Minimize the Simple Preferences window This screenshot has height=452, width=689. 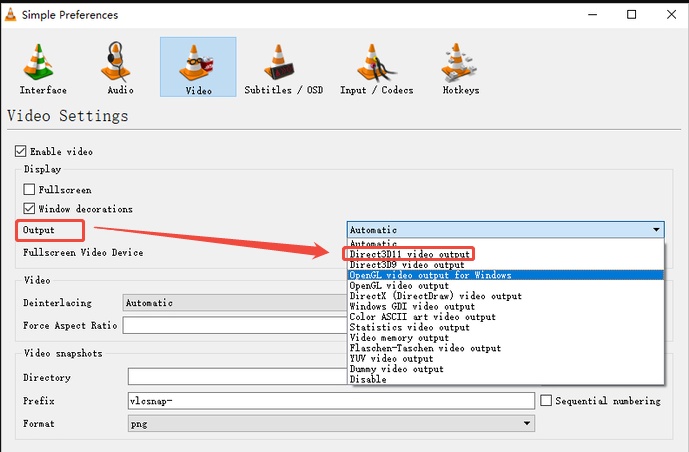coord(592,14)
